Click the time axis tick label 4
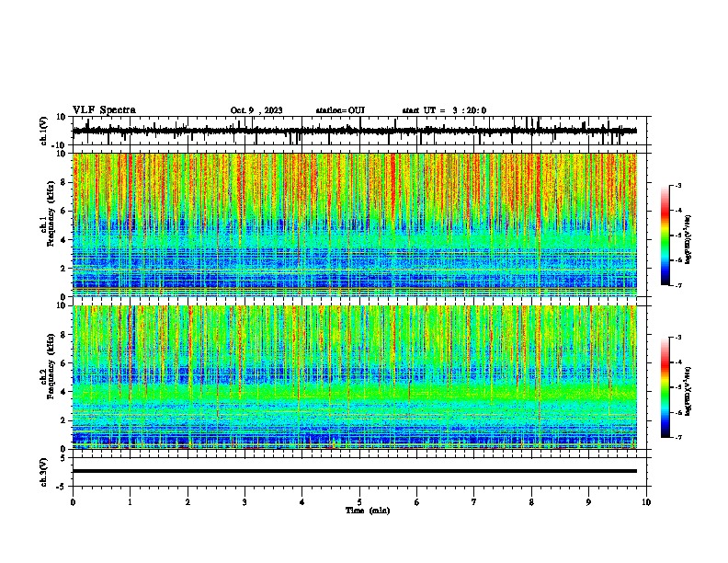 tap(302, 502)
